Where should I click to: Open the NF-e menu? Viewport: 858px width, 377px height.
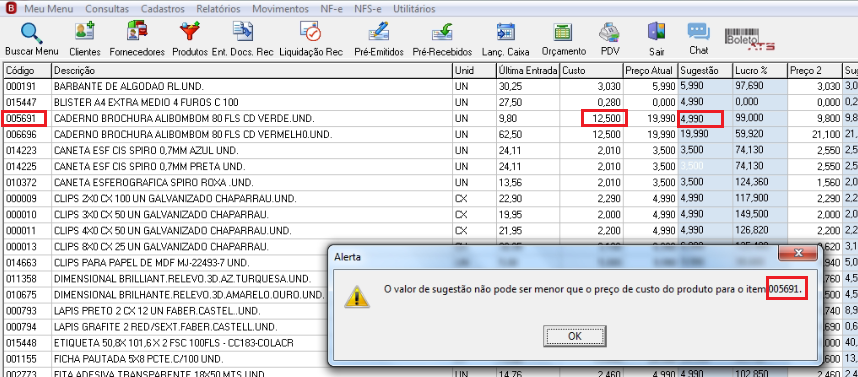[331, 9]
